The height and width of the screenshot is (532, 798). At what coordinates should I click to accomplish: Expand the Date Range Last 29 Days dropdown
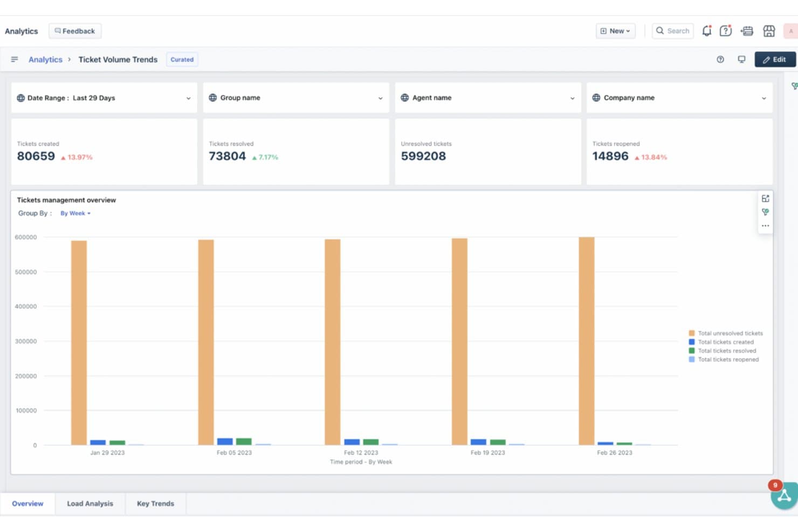pos(104,98)
